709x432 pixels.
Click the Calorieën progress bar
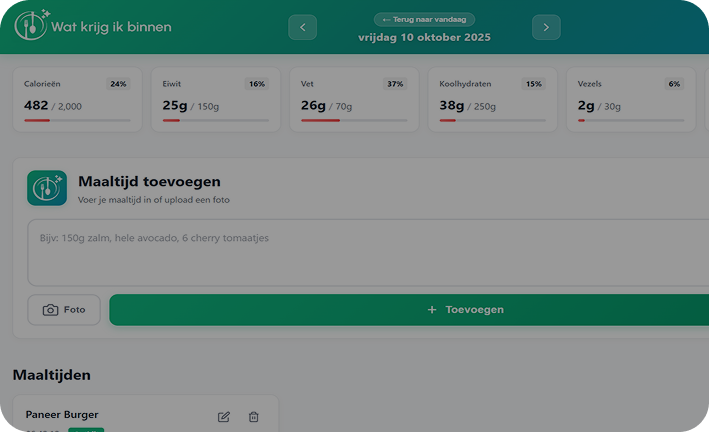point(77,120)
